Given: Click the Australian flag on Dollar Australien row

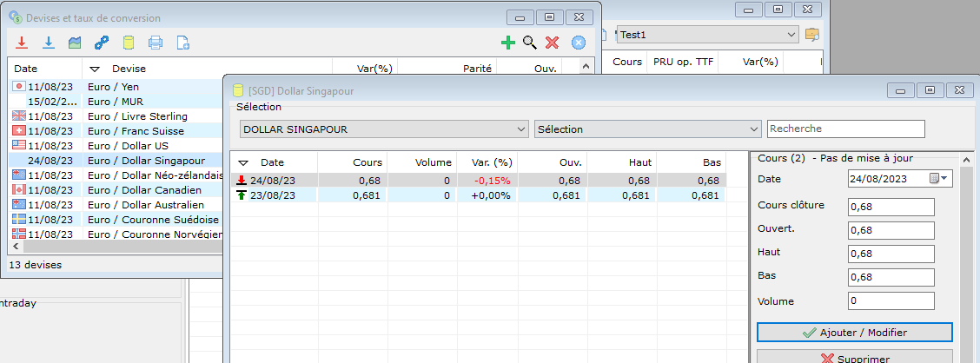Looking at the screenshot, I should (19, 204).
